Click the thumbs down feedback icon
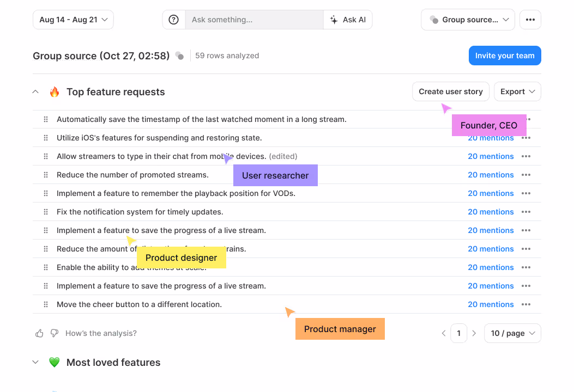 (54, 333)
